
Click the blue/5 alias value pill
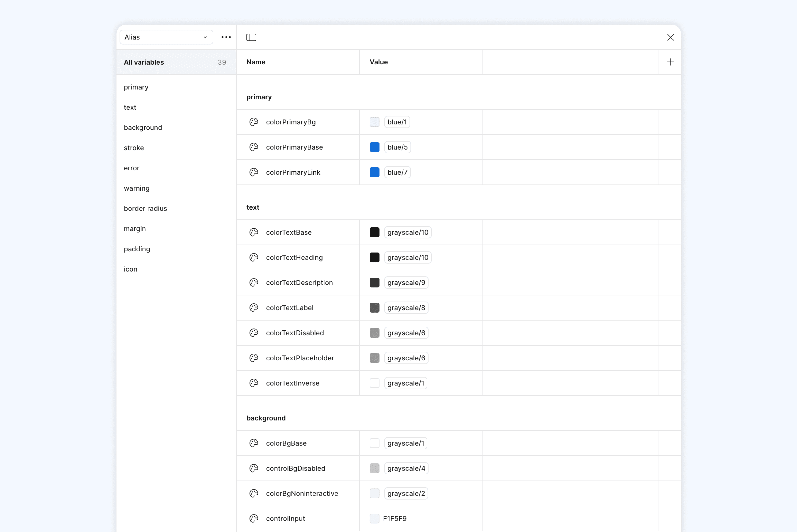point(397,147)
